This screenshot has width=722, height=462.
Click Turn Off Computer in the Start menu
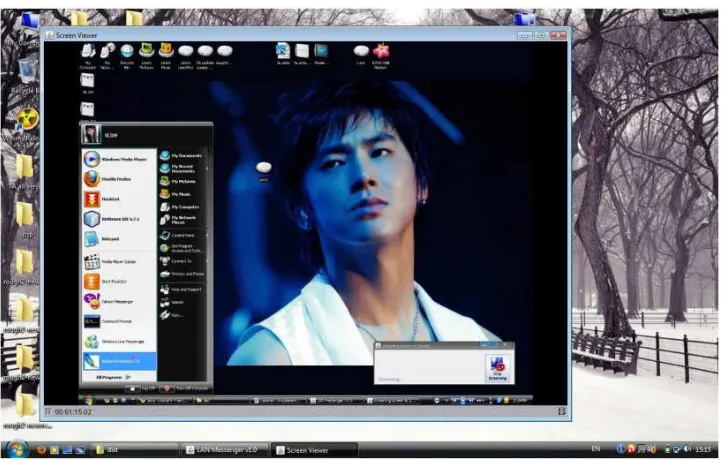click(186, 389)
